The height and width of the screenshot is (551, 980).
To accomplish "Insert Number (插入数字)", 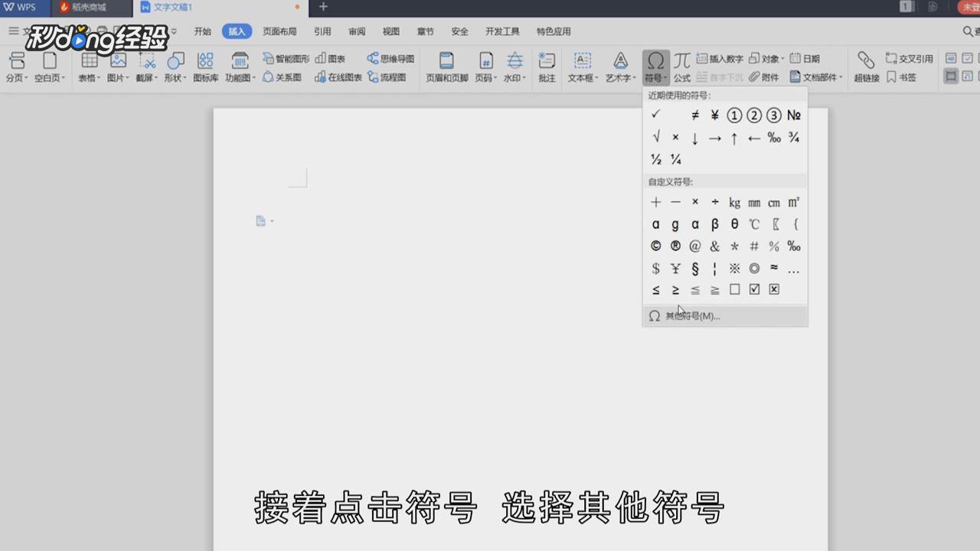I will coord(720,58).
